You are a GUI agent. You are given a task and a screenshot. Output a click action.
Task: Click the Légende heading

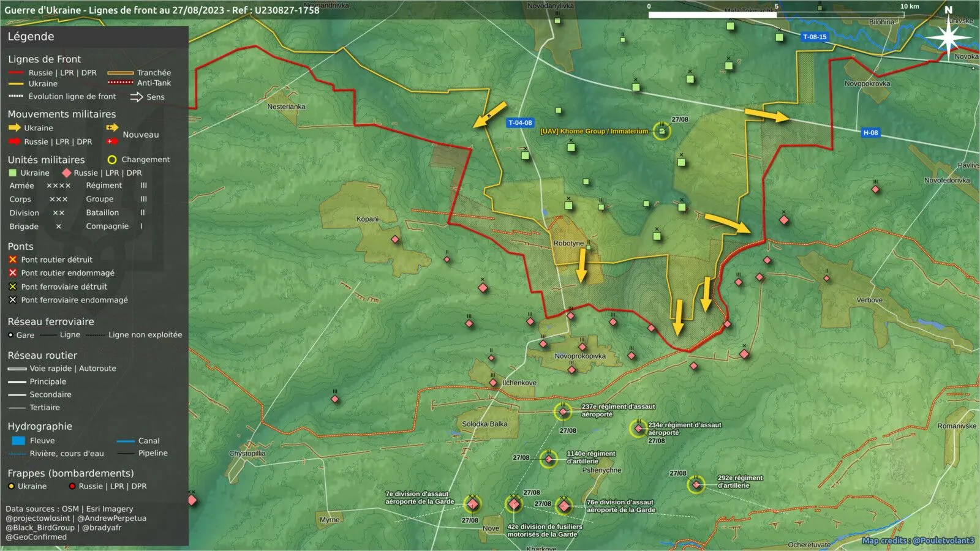click(x=31, y=37)
